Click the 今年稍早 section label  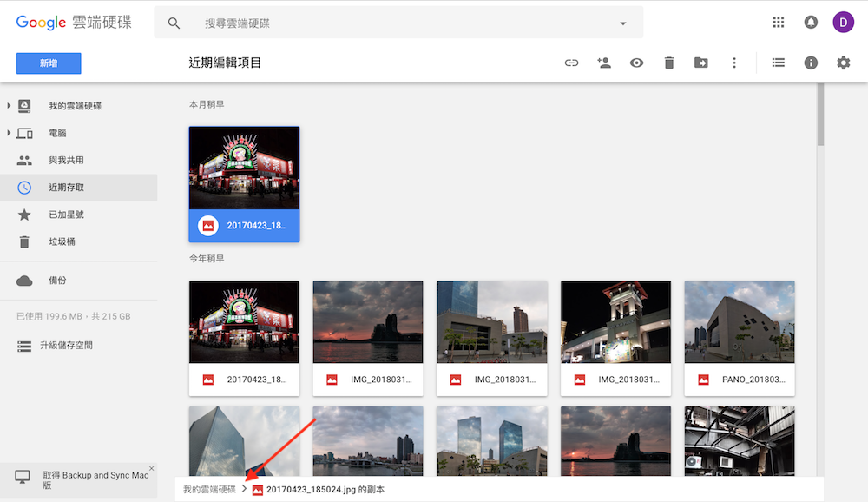tap(207, 258)
